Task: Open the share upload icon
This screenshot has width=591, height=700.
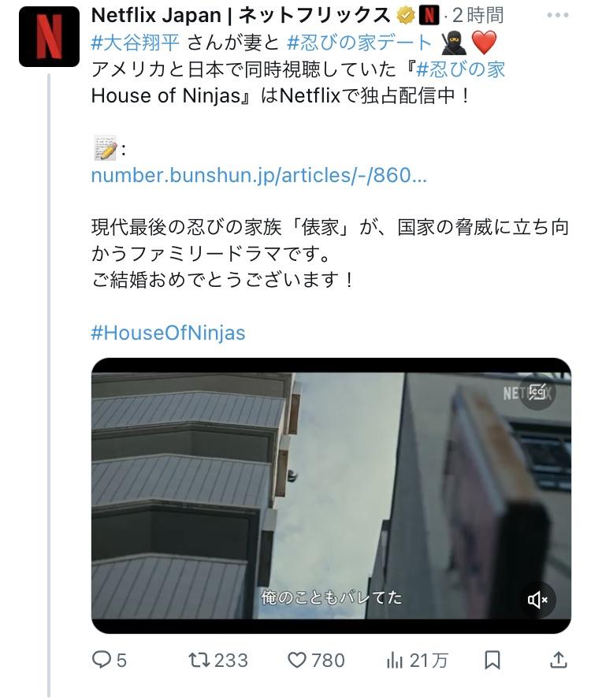Action: pos(558,660)
